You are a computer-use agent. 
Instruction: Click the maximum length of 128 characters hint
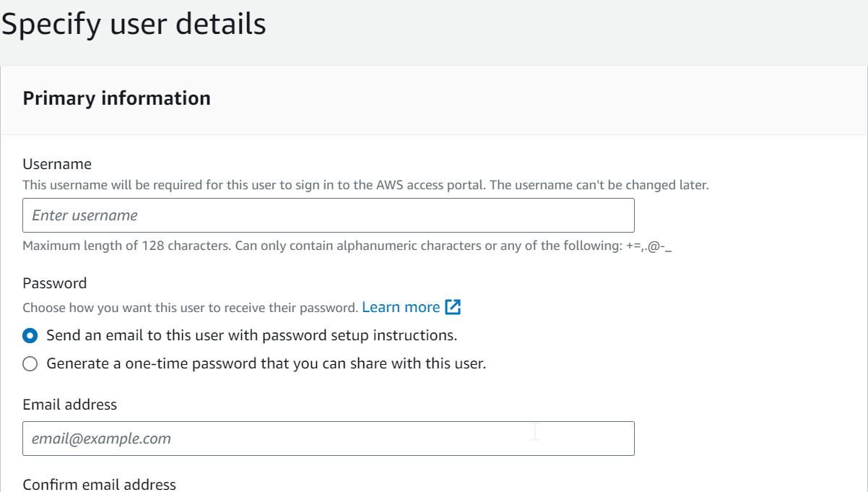(x=126, y=246)
